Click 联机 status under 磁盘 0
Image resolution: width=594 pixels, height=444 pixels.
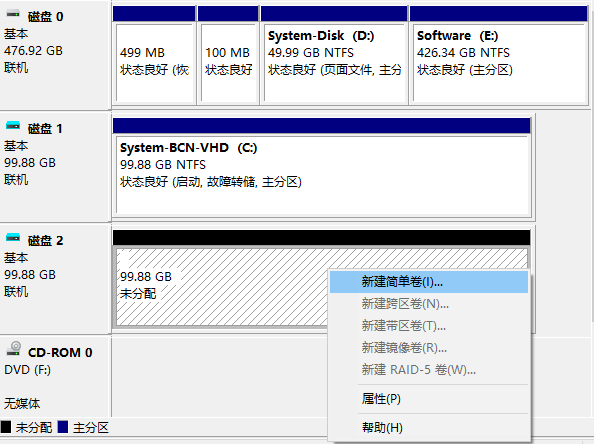16,68
